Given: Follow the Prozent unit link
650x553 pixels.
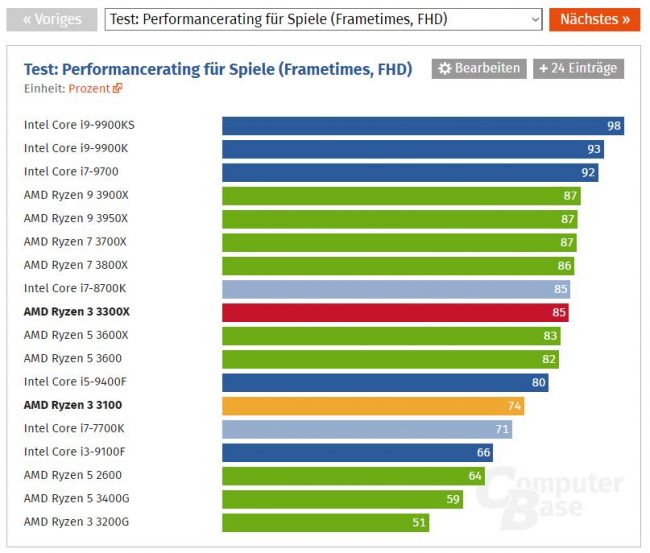Looking at the screenshot, I should click(x=89, y=89).
